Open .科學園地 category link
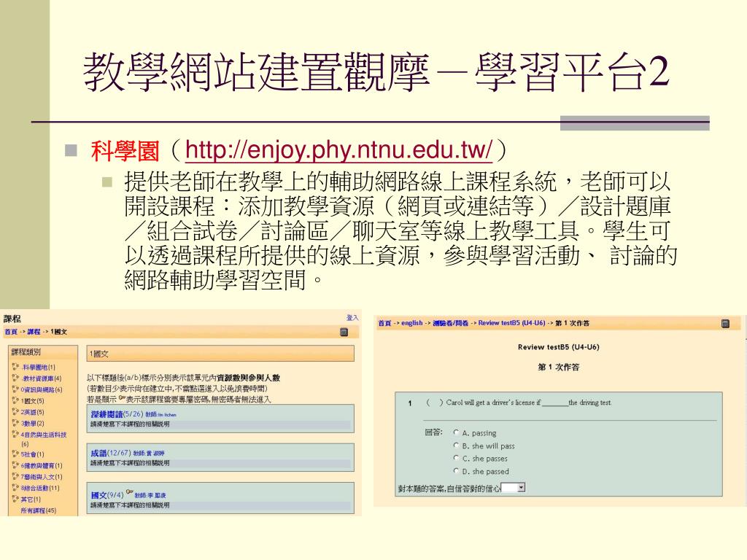 point(35,367)
